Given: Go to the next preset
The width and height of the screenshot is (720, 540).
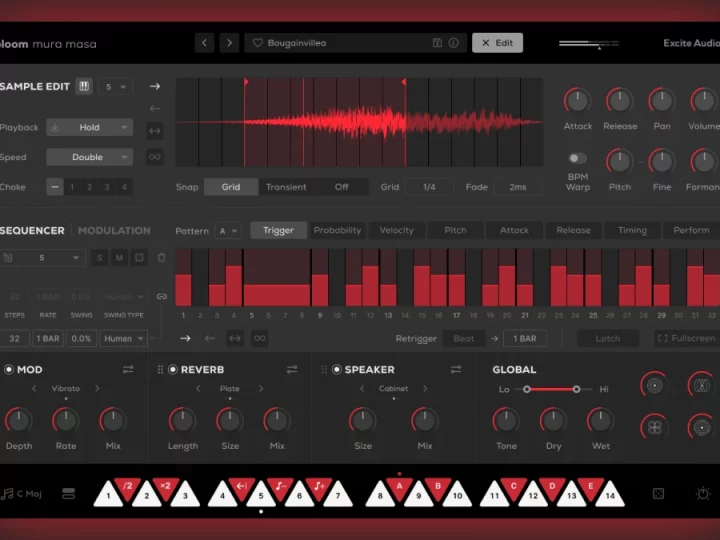Looking at the screenshot, I should pos(229,43).
